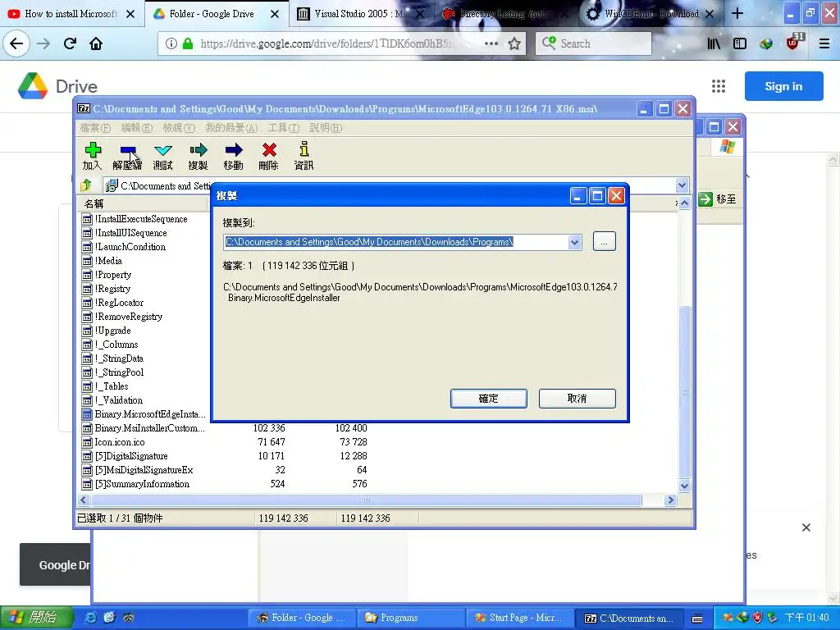Click the file list vertical scrollbar thumb

[685, 392]
